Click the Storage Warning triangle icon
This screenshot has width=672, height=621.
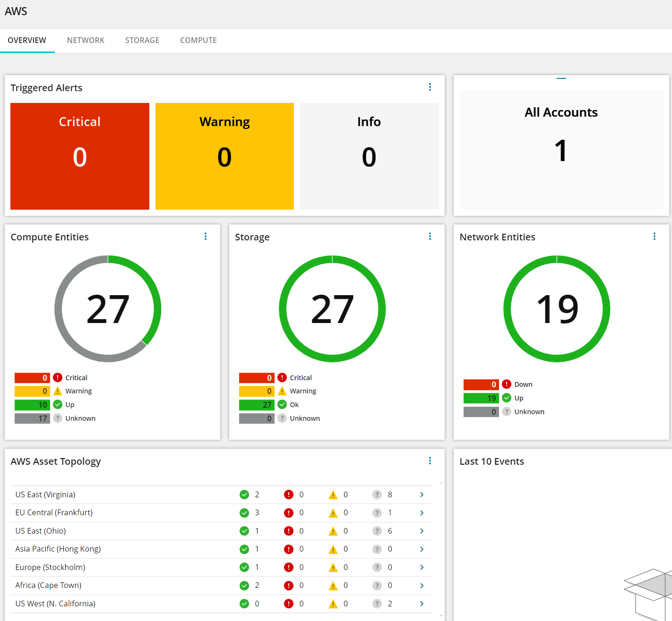tap(282, 391)
